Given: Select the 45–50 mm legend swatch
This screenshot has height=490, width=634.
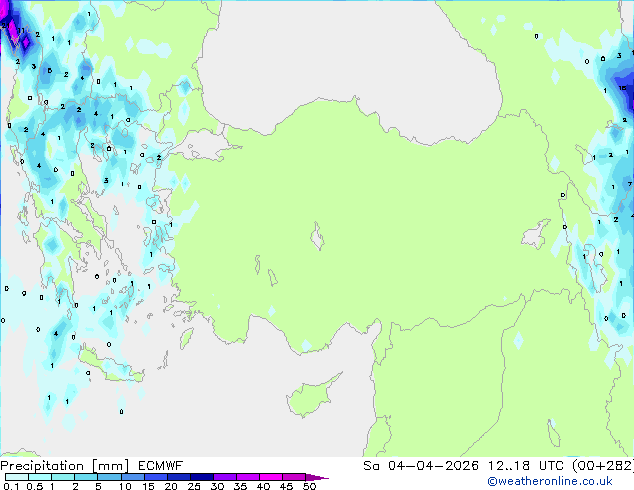Looking at the screenshot, I should (294, 477).
